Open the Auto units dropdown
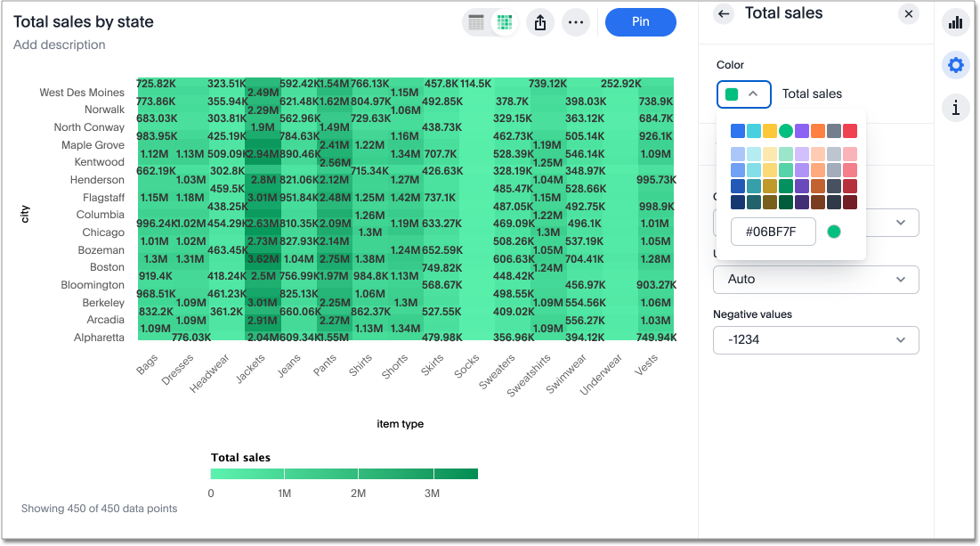The height and width of the screenshot is (546, 980). 815,279
